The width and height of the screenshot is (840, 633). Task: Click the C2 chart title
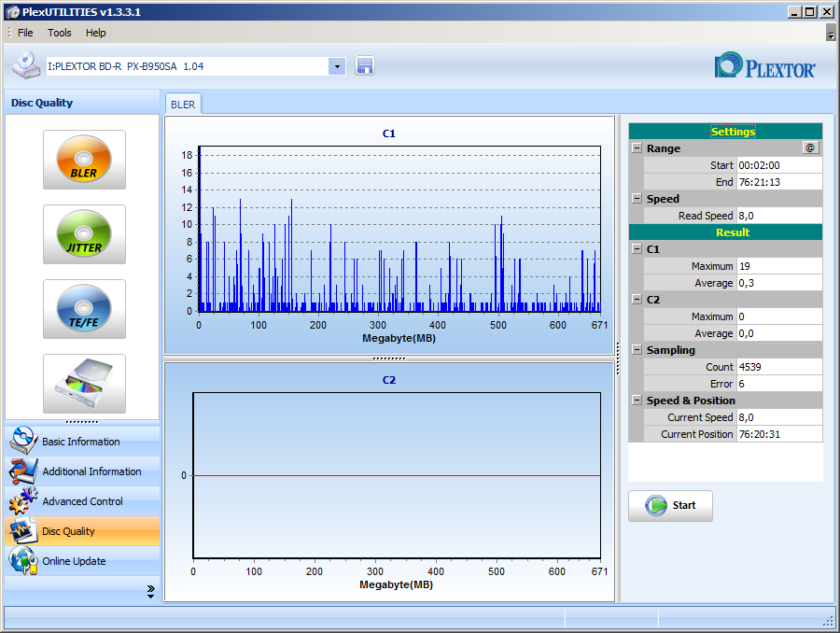389,380
